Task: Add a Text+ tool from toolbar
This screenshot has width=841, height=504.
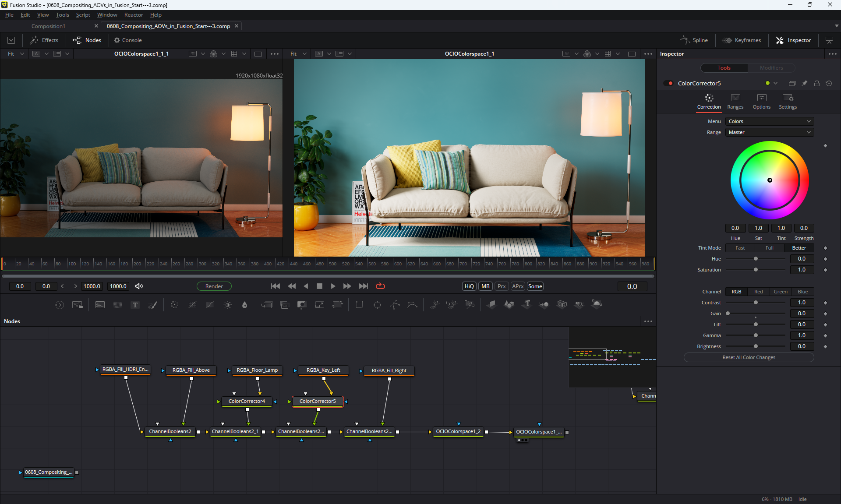Action: (x=135, y=305)
